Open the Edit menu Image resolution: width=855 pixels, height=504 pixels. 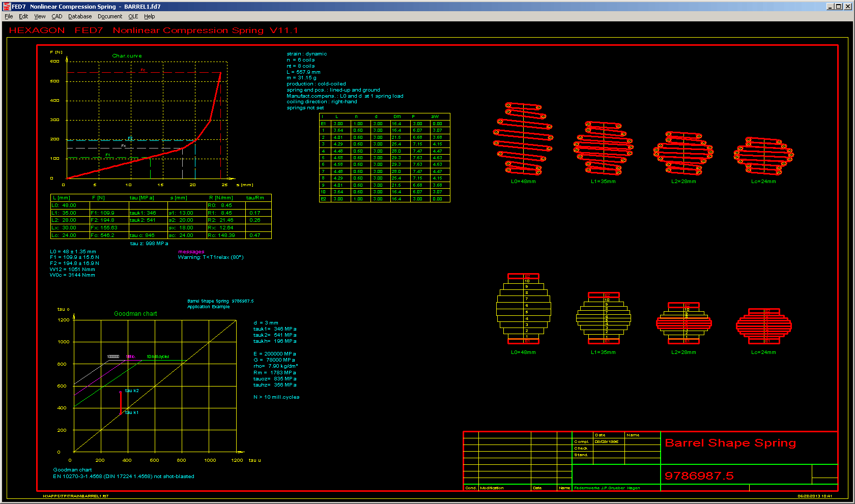pyautogui.click(x=23, y=16)
